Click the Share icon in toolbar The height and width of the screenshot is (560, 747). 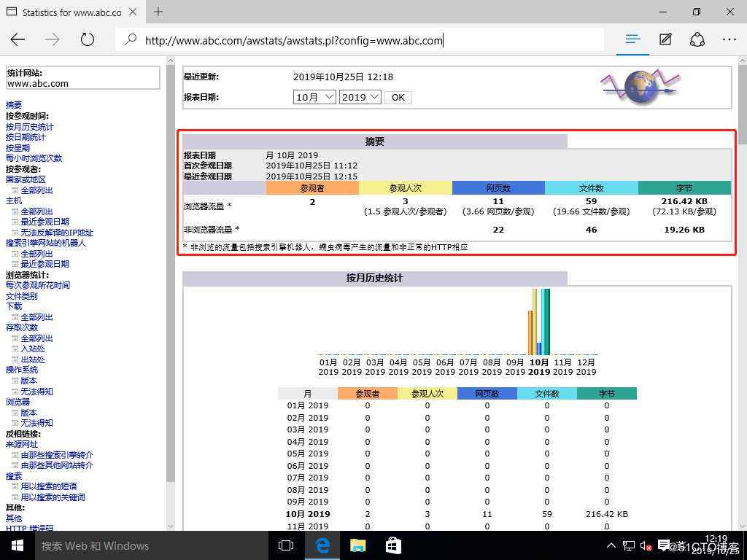(697, 40)
